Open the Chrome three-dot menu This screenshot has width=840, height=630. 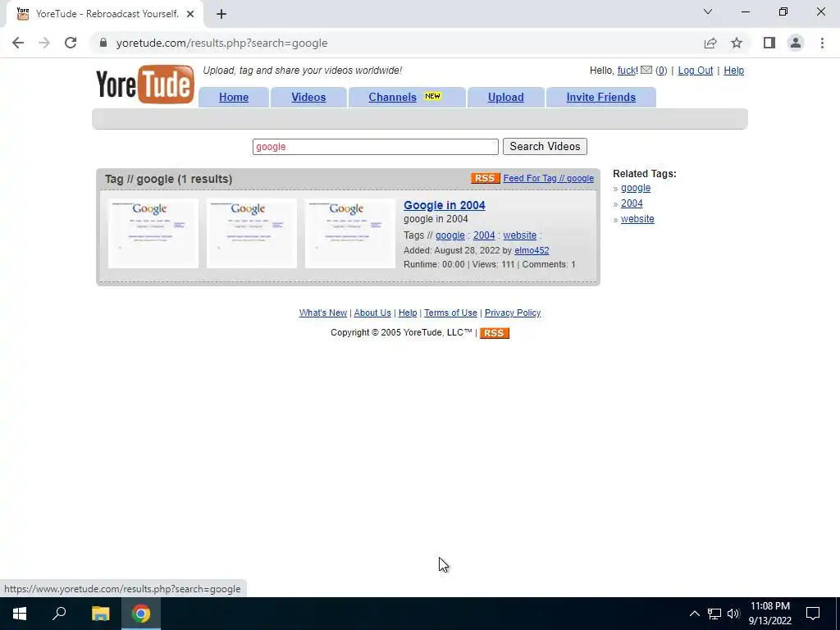[822, 43]
